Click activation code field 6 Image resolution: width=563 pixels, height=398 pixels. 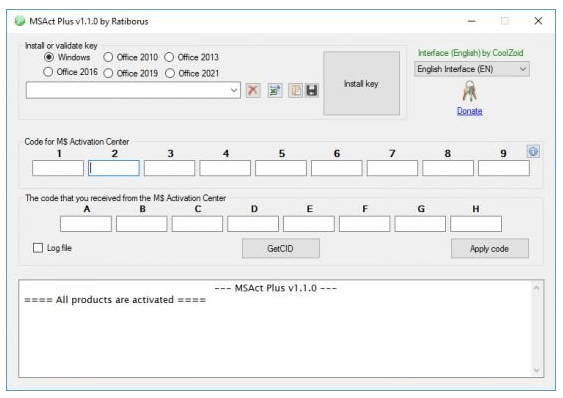click(x=337, y=168)
